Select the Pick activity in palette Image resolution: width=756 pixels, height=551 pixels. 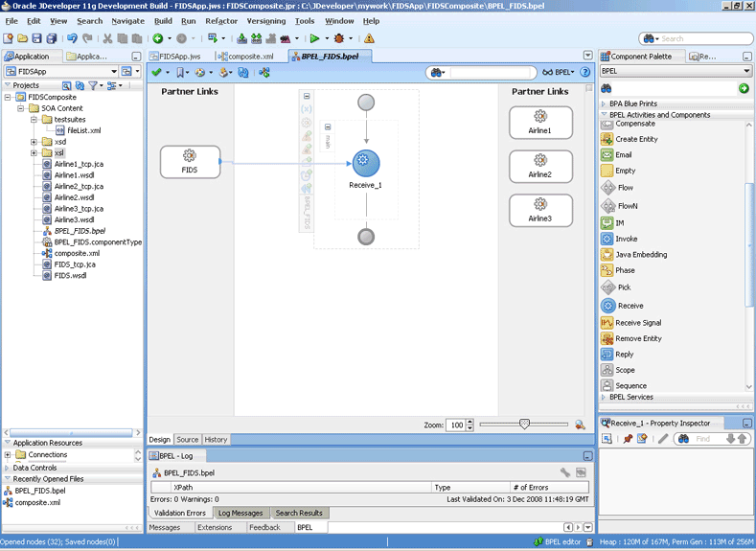(x=616, y=287)
